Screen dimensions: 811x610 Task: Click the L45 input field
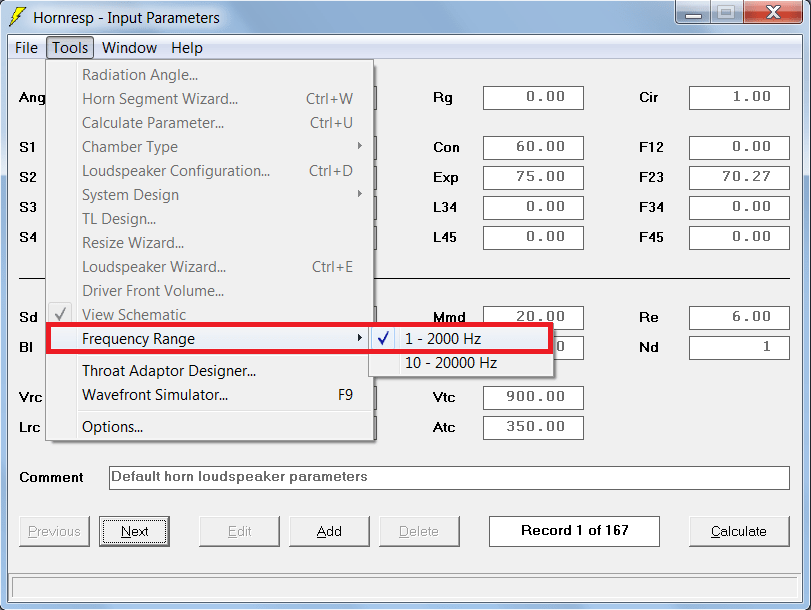coord(533,237)
